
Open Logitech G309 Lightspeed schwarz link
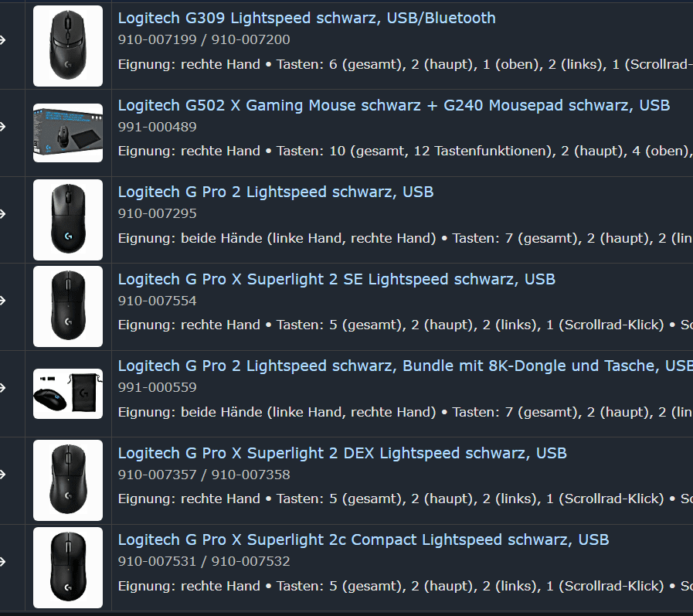coord(307,18)
